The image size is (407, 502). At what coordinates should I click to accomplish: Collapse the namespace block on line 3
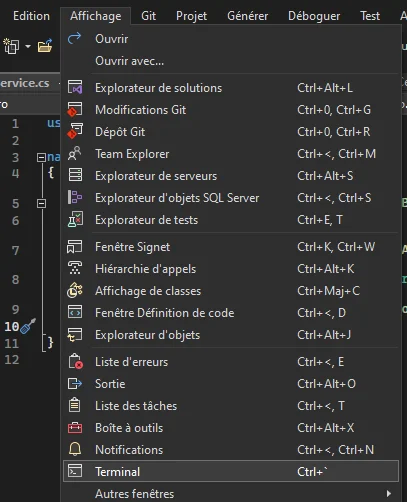coord(41,157)
